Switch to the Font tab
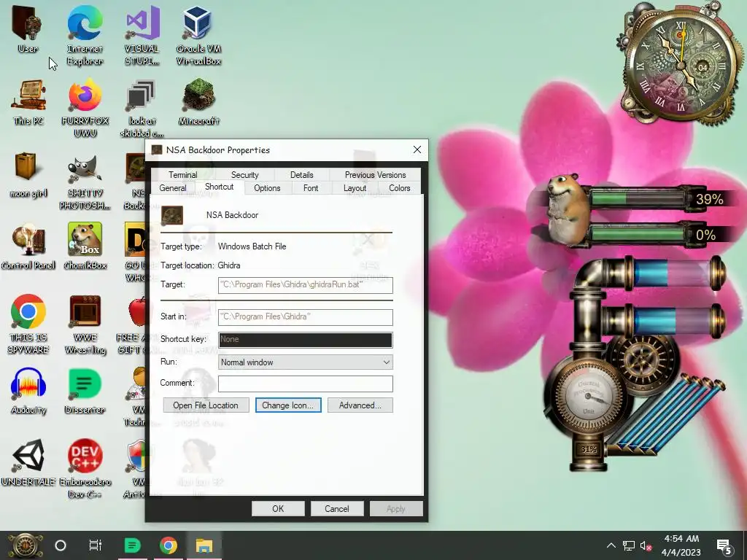The image size is (747, 560). coord(311,188)
